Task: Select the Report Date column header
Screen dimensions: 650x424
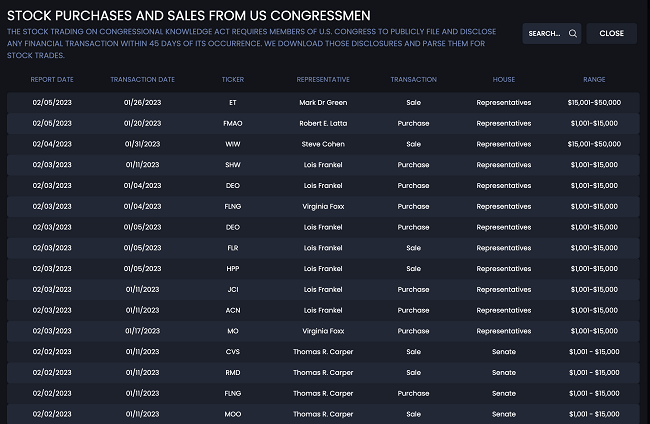Action: click(52, 80)
